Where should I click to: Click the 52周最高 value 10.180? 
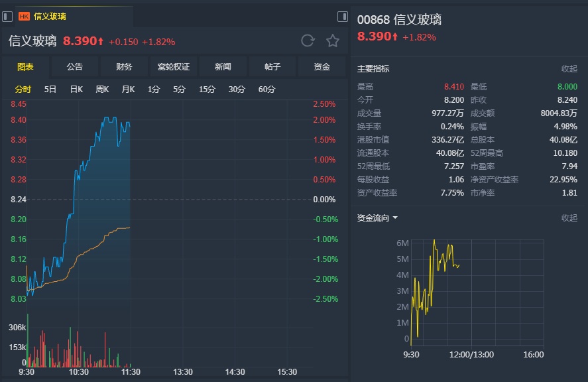coord(565,153)
